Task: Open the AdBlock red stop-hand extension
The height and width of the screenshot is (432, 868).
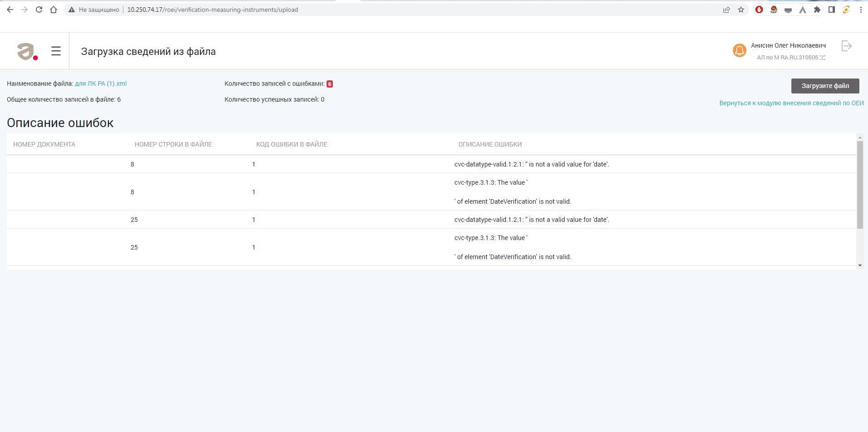Action: (x=759, y=10)
